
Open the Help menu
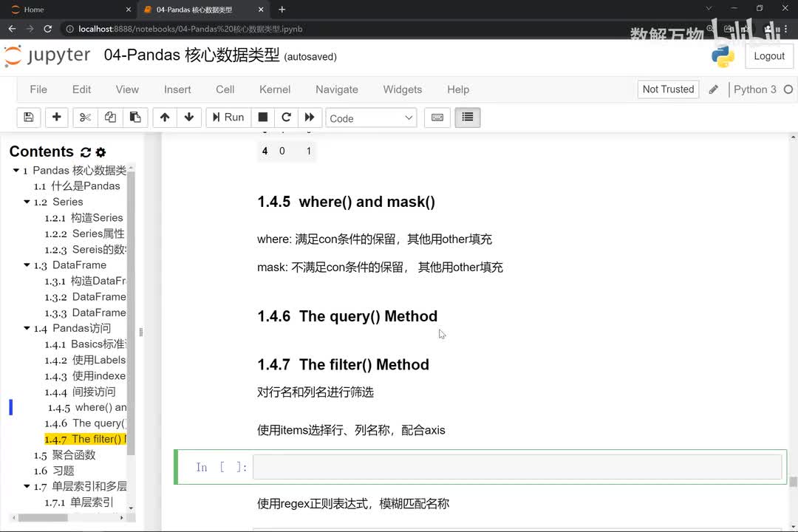coord(458,89)
